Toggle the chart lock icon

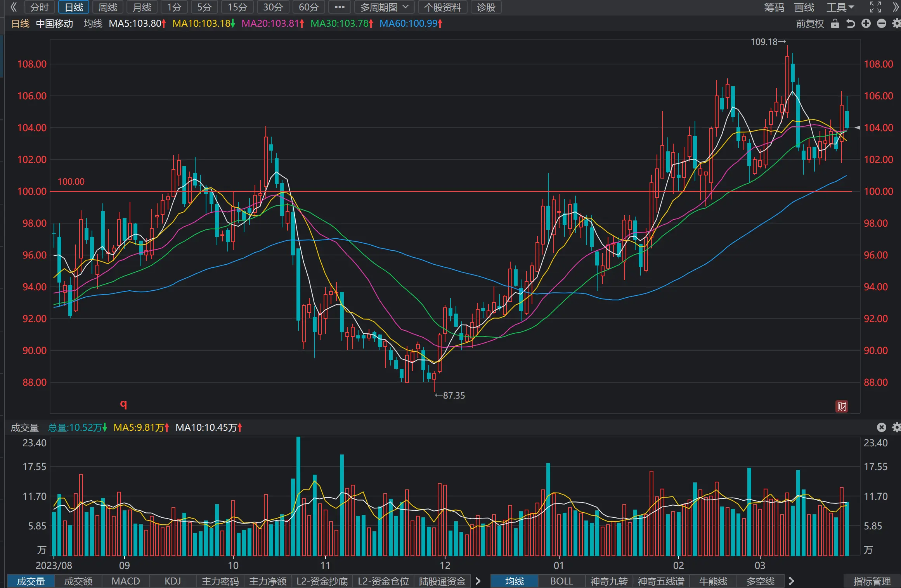(835, 24)
